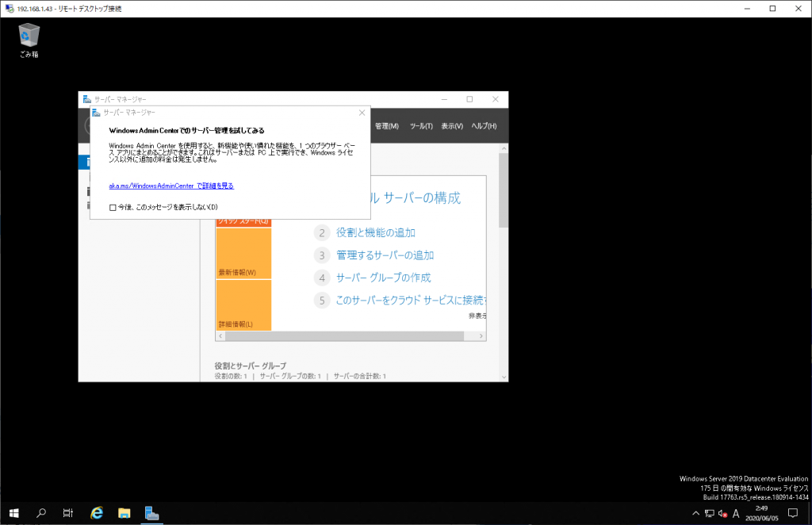Click the vertical scrollbar up arrow

504,148
